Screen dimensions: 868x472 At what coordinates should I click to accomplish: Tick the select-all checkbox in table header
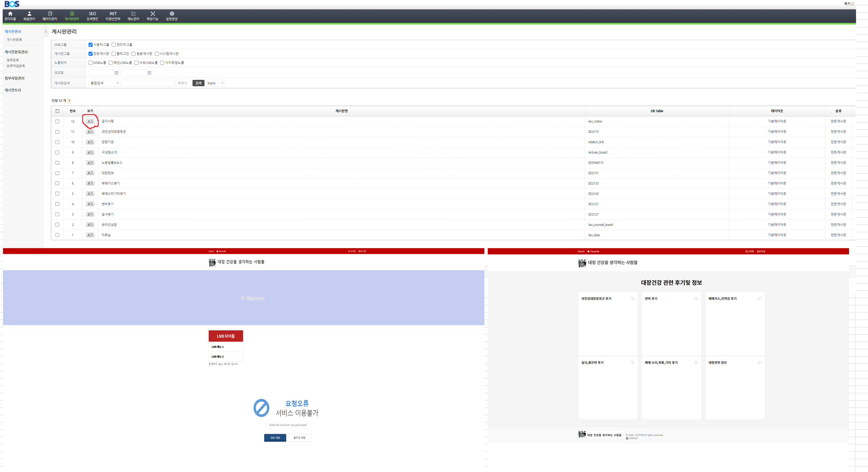pyautogui.click(x=57, y=111)
